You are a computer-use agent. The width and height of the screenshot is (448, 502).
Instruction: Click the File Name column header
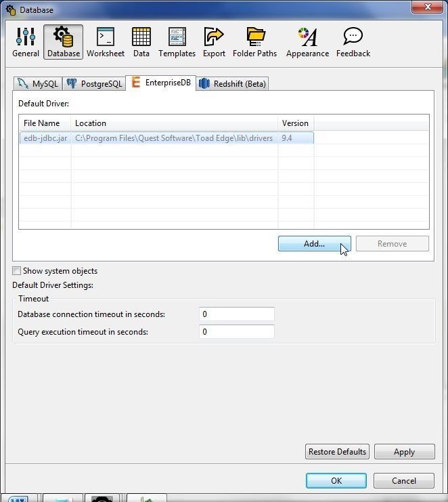45,123
